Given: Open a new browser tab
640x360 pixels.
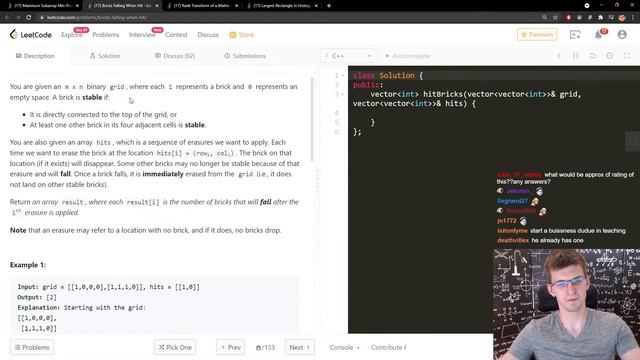Looking at the screenshot, I should pos(329,6).
